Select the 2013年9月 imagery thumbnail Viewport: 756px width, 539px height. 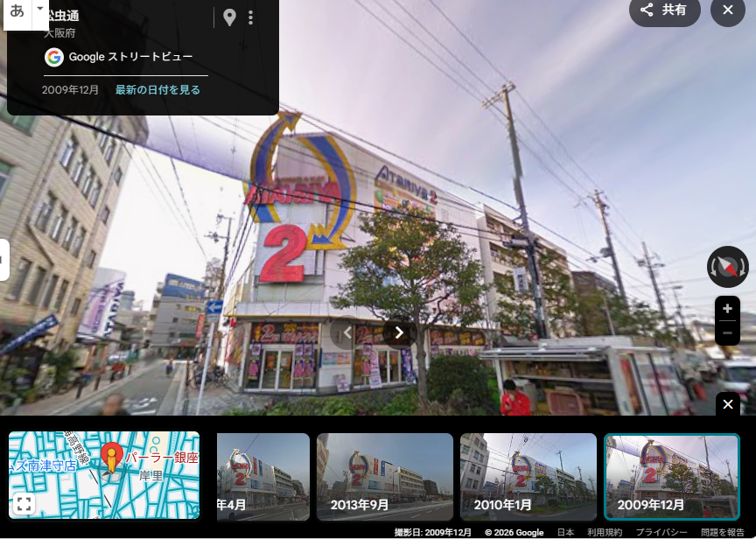click(x=385, y=477)
